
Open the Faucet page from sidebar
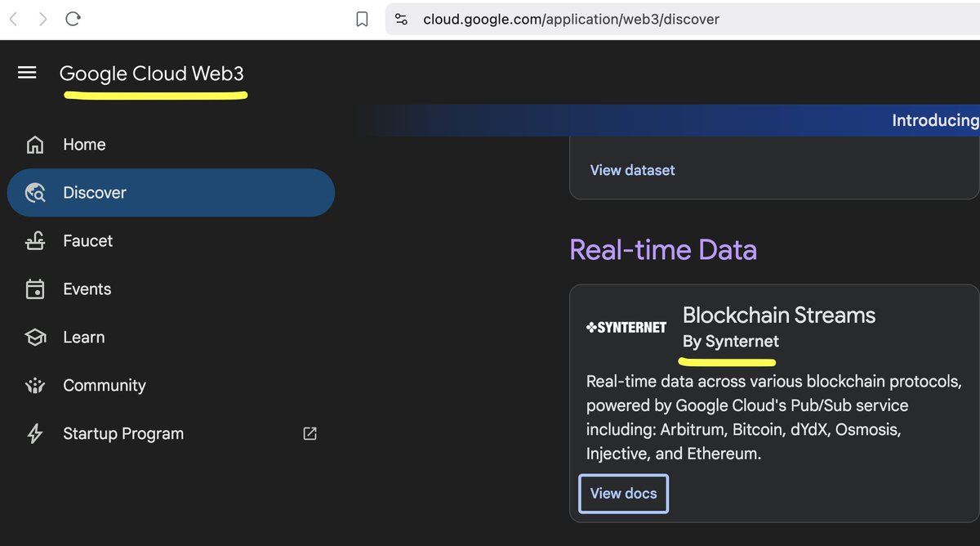pos(87,240)
